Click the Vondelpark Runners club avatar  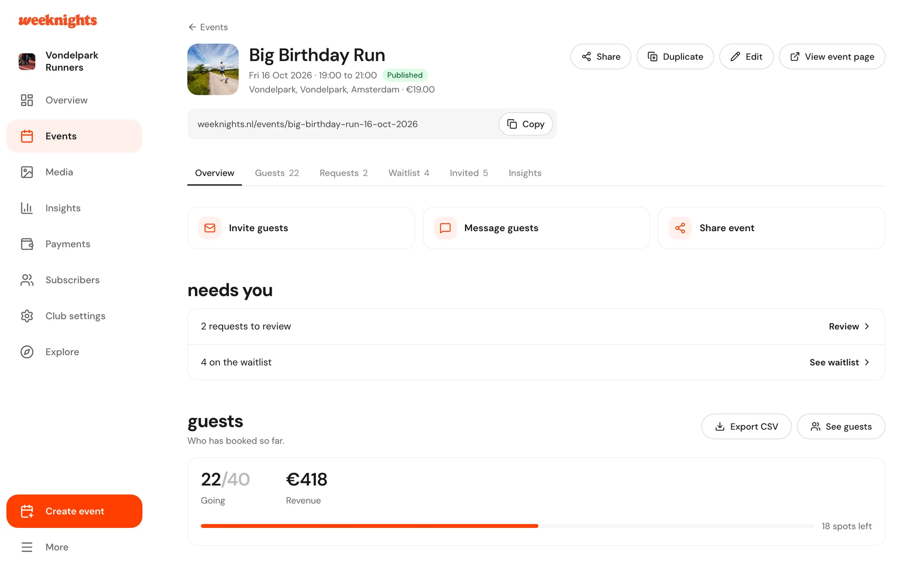[27, 61]
